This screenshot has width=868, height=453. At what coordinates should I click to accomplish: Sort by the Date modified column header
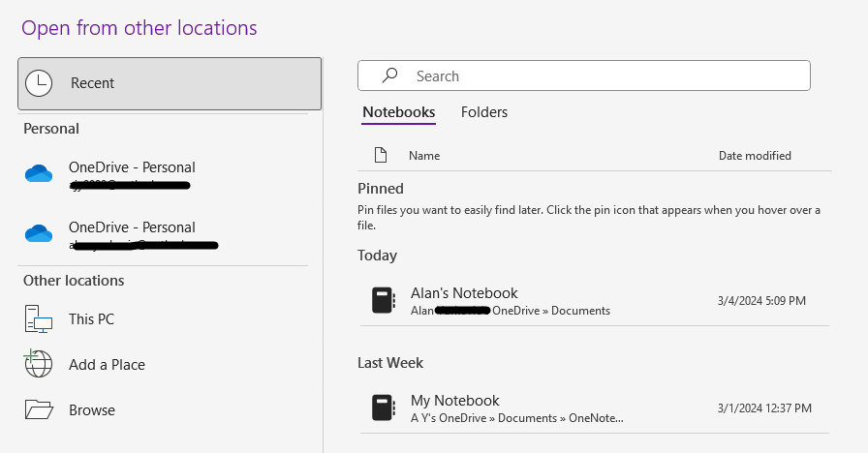coord(755,156)
